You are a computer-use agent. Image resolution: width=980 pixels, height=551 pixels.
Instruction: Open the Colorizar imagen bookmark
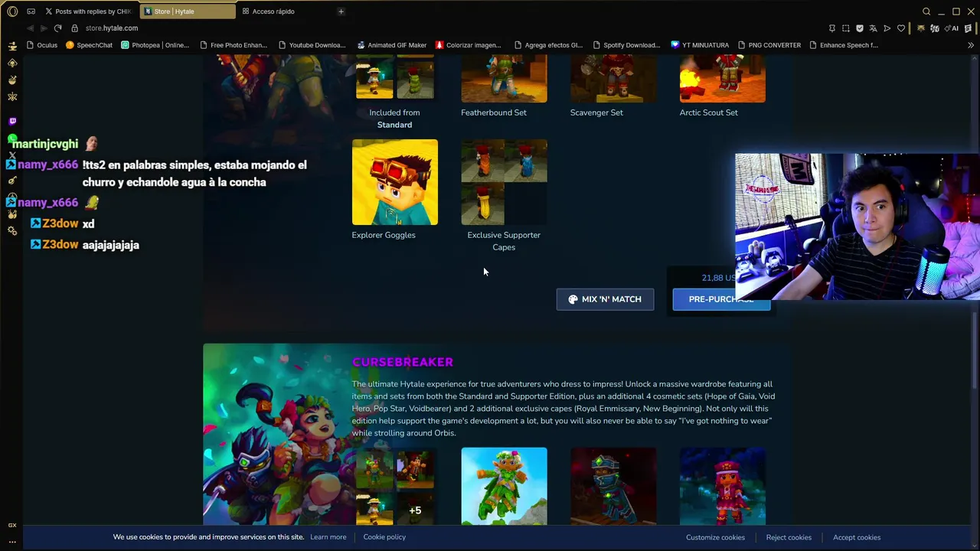468,45
